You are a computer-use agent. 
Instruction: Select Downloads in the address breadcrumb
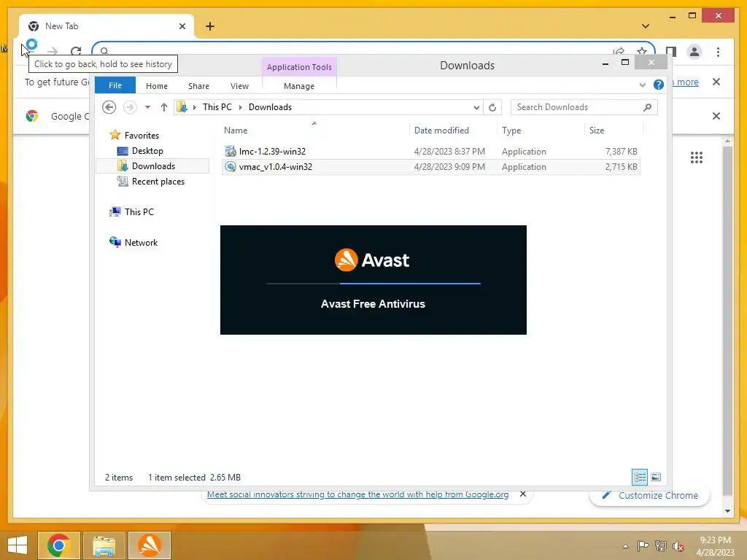point(270,107)
